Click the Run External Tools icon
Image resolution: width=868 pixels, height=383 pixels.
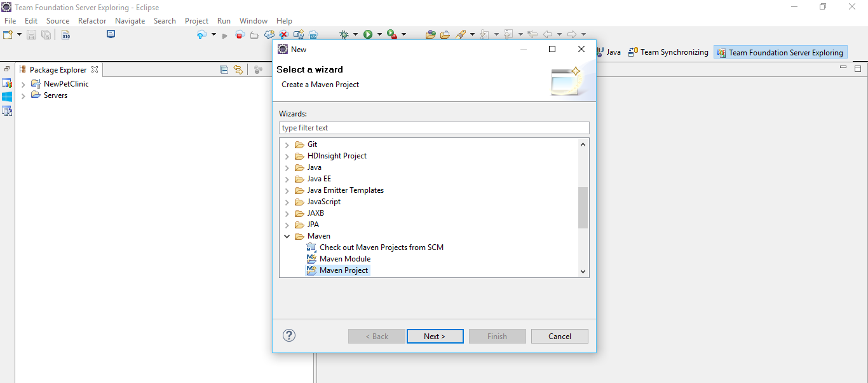click(x=391, y=34)
